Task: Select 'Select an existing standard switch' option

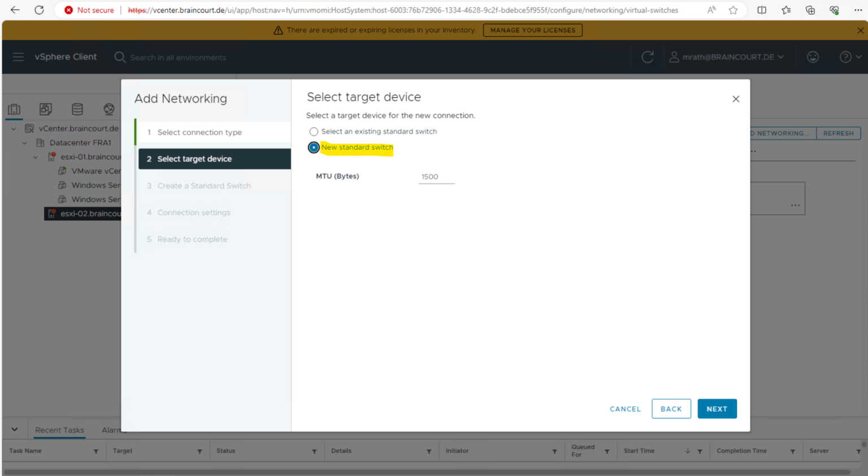Action: click(x=314, y=132)
